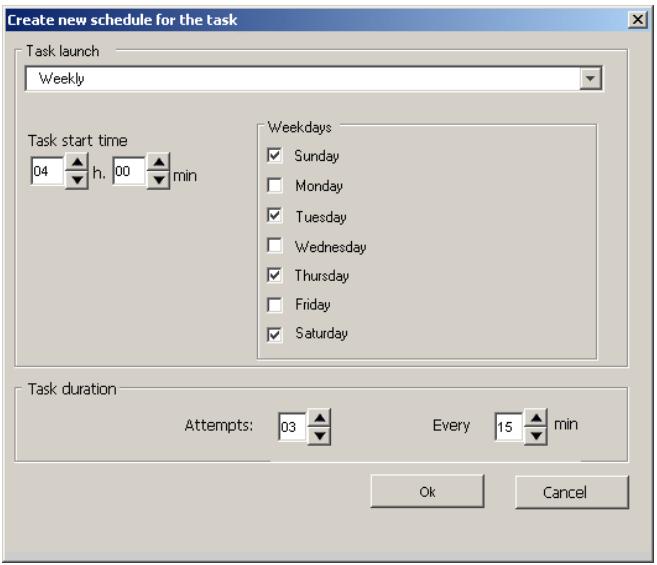657x565 pixels.
Task: Dismiss the dialog with Cancel button
Action: click(572, 492)
